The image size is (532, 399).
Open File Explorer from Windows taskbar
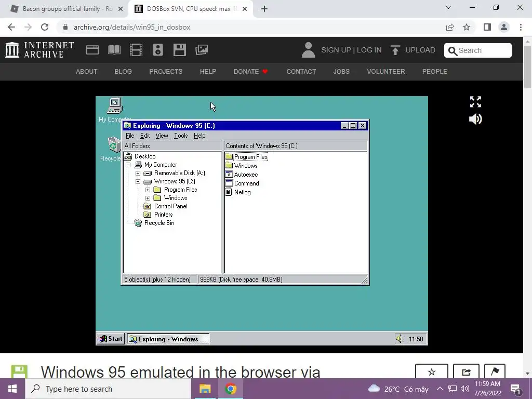205,389
